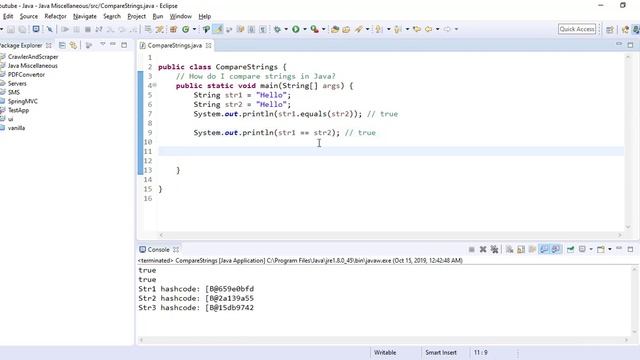The width and height of the screenshot is (640, 360).
Task: Run the program with green Run button
Action: [x=296, y=29]
